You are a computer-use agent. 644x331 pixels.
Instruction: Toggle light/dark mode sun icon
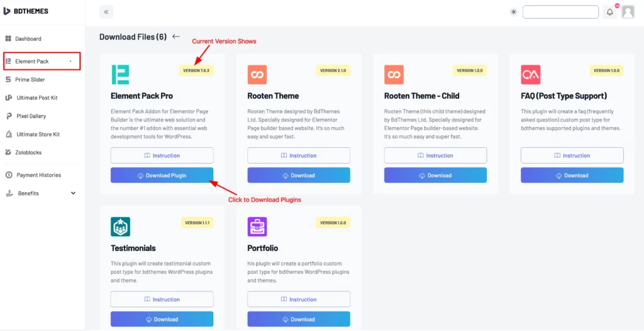tap(513, 12)
